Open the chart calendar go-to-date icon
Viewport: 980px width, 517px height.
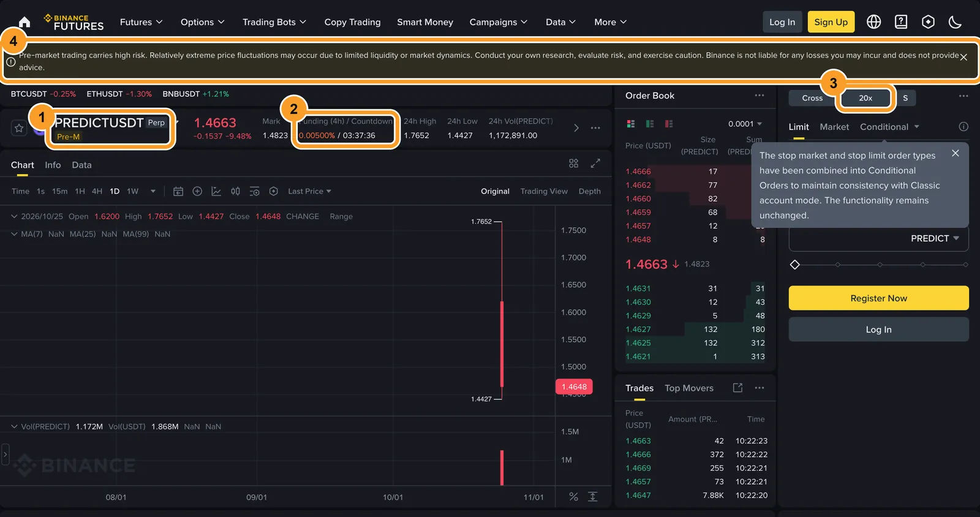click(x=178, y=191)
